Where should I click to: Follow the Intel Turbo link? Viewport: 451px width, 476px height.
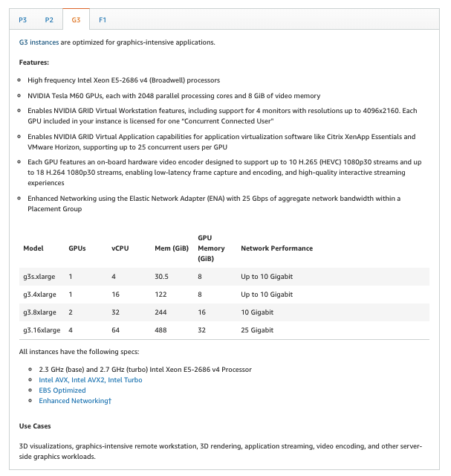125,380
